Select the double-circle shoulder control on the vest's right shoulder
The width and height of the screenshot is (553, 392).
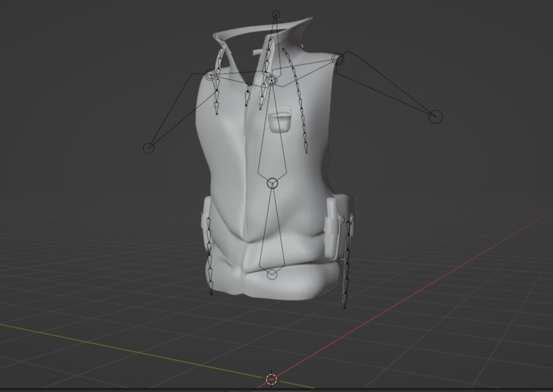tap(338, 59)
